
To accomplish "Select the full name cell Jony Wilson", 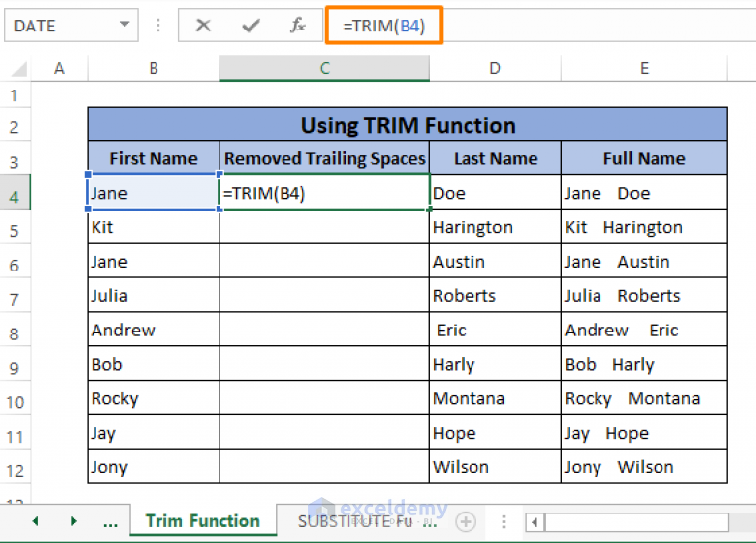I will click(x=645, y=466).
